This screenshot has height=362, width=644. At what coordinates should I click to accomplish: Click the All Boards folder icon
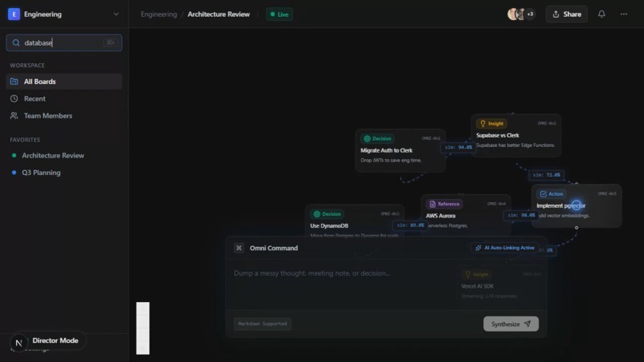(14, 82)
